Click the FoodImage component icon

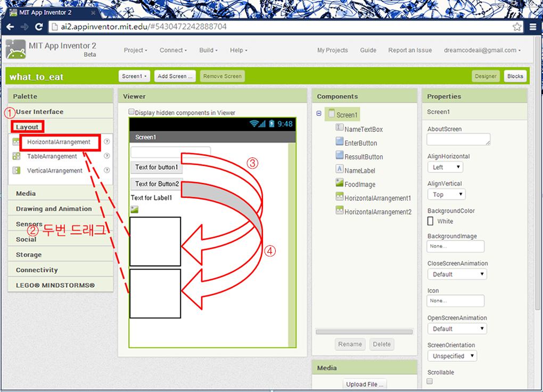point(340,182)
